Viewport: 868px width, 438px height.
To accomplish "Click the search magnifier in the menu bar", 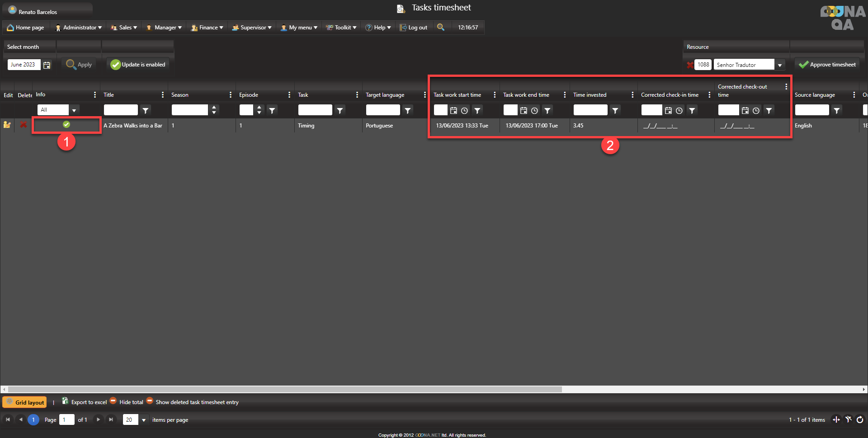I will click(x=440, y=28).
